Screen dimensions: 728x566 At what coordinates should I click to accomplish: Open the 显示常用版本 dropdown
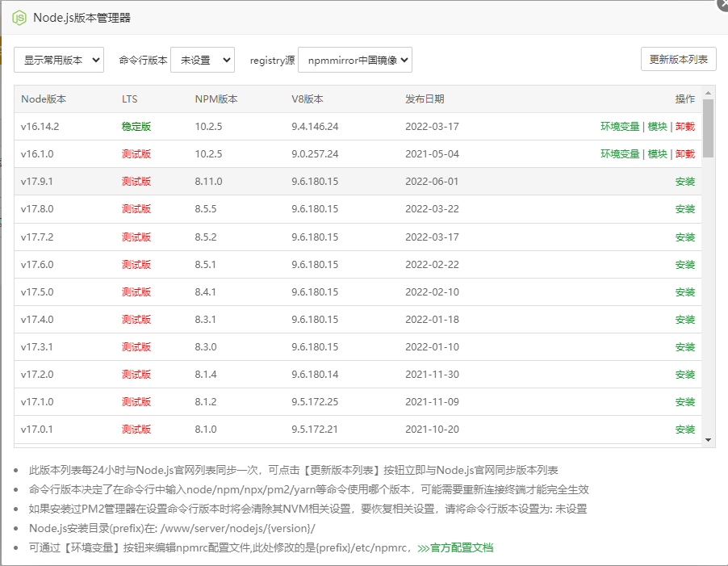click(59, 60)
